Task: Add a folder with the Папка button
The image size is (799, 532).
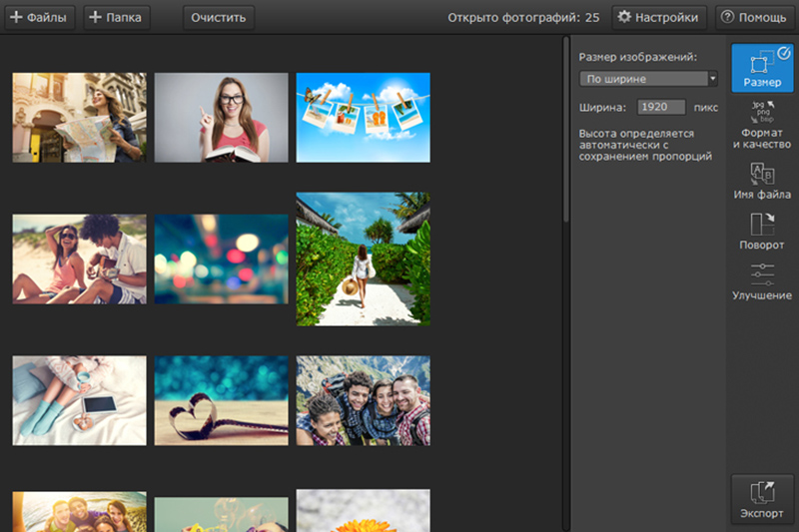Action: pyautogui.click(x=116, y=17)
